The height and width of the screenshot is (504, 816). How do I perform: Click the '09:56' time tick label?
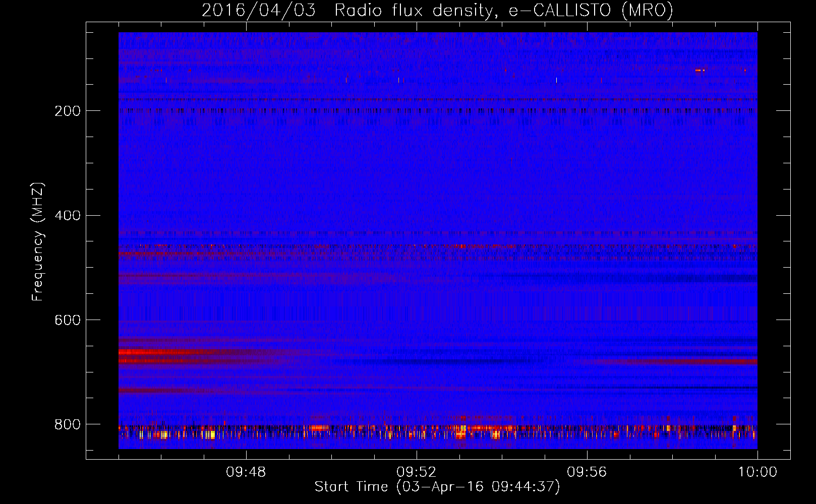coord(587,472)
